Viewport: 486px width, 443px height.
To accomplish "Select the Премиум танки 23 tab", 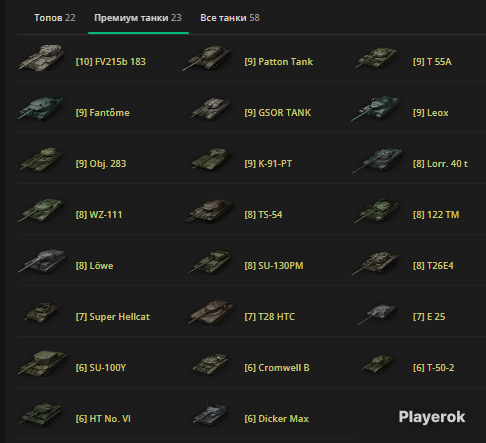I will [x=138, y=18].
